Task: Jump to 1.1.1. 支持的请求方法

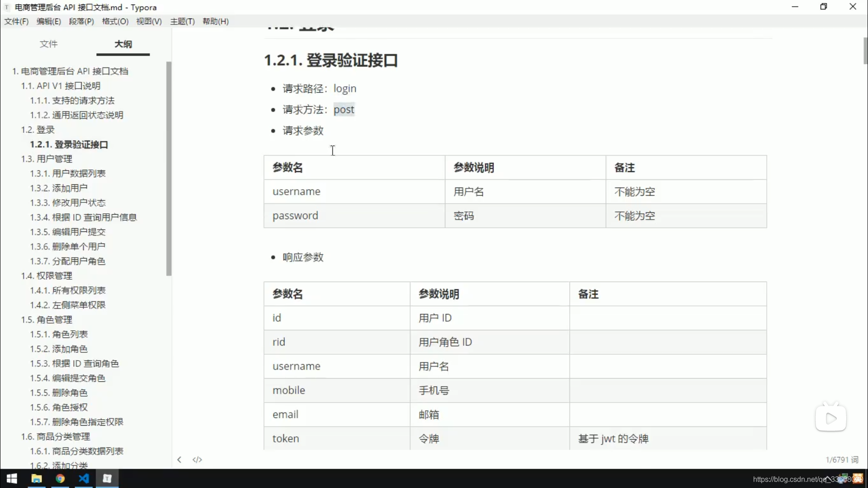Action: pos(72,100)
